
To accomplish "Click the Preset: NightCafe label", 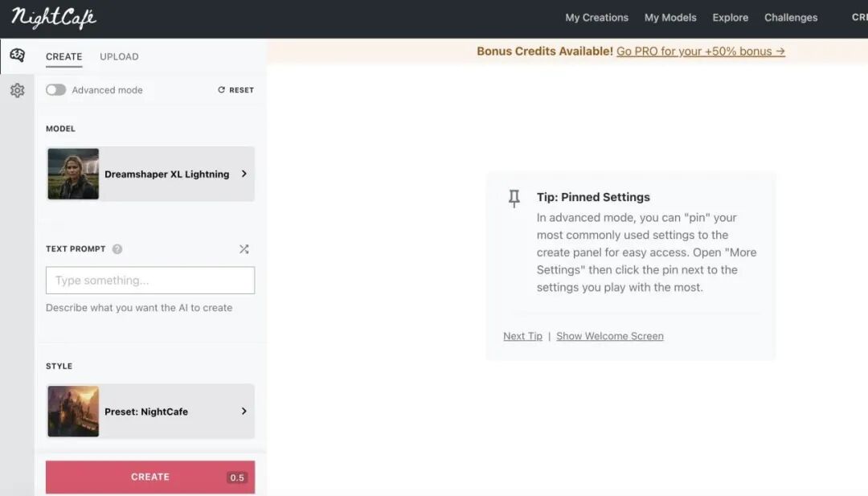I will click(146, 412).
